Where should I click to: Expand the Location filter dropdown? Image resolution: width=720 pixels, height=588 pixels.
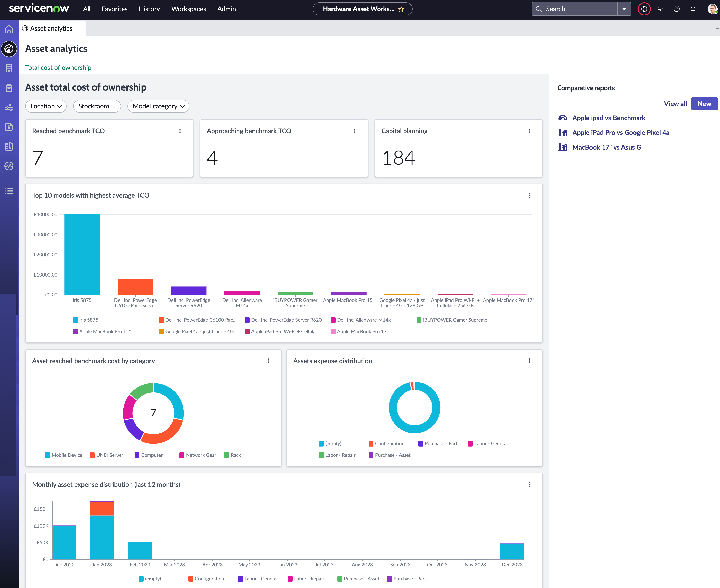(46, 106)
